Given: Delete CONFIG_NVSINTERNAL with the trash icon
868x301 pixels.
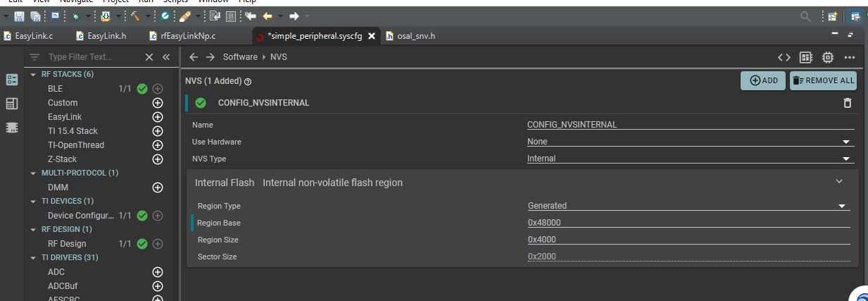Looking at the screenshot, I should (848, 103).
